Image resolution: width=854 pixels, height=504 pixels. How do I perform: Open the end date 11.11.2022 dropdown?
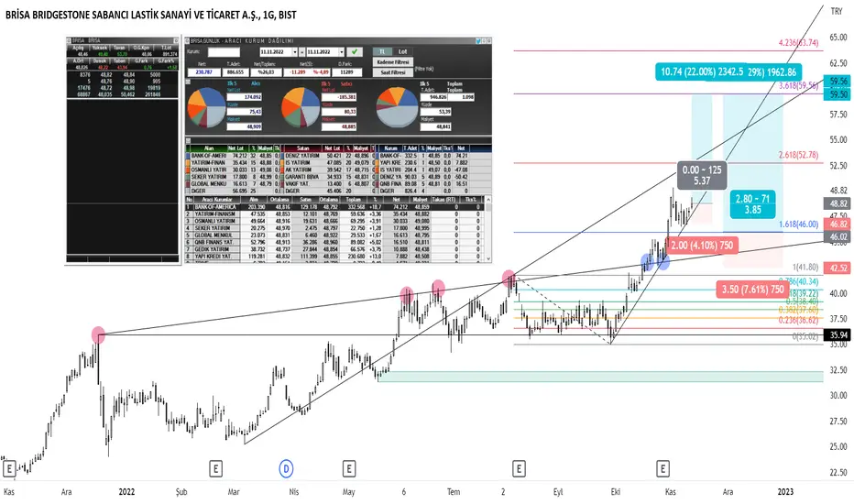tap(342, 52)
